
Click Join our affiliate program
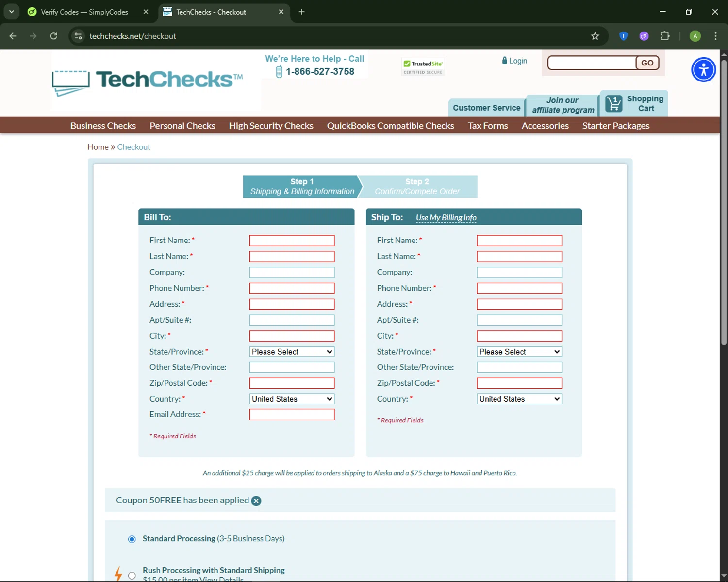563,105
